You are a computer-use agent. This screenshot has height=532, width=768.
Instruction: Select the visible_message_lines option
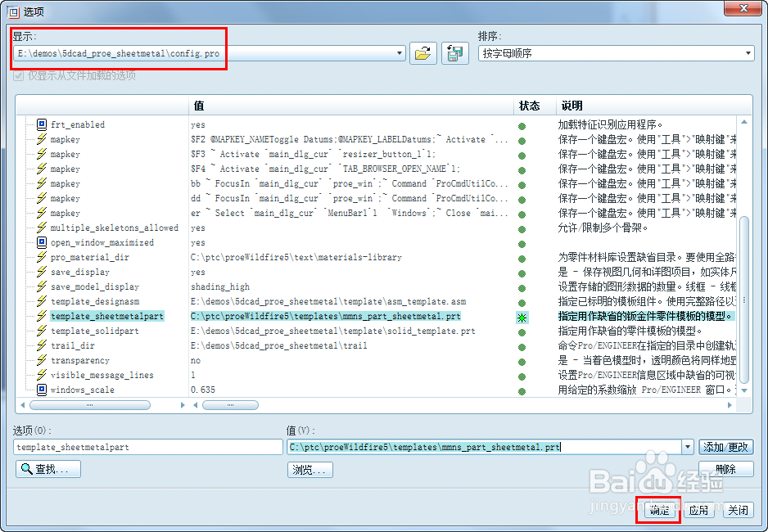pyautogui.click(x=102, y=375)
